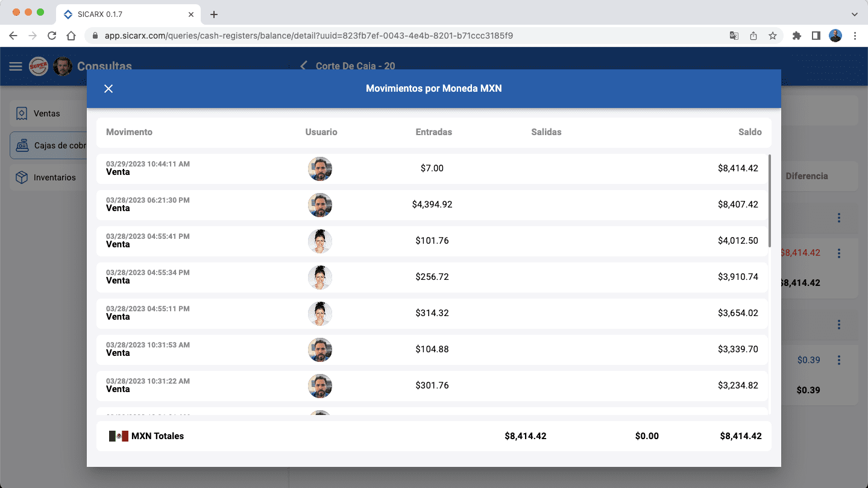Click the Google Translate icon in address bar
The height and width of the screenshot is (488, 868).
point(734,36)
